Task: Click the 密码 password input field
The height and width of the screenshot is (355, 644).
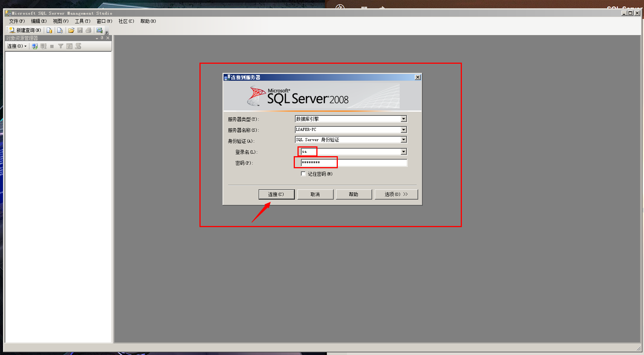Action: pyautogui.click(x=354, y=163)
